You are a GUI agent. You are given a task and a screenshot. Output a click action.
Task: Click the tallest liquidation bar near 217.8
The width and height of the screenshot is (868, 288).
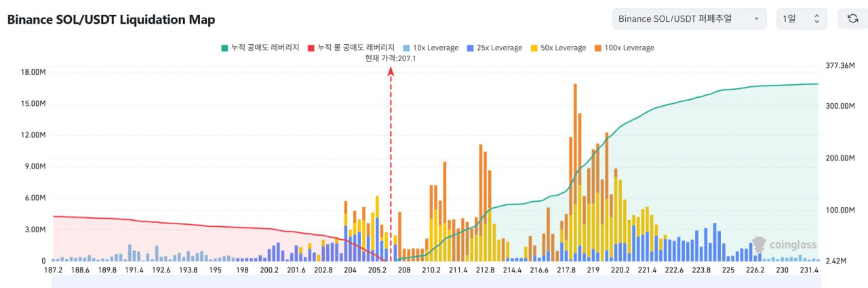[x=575, y=173]
